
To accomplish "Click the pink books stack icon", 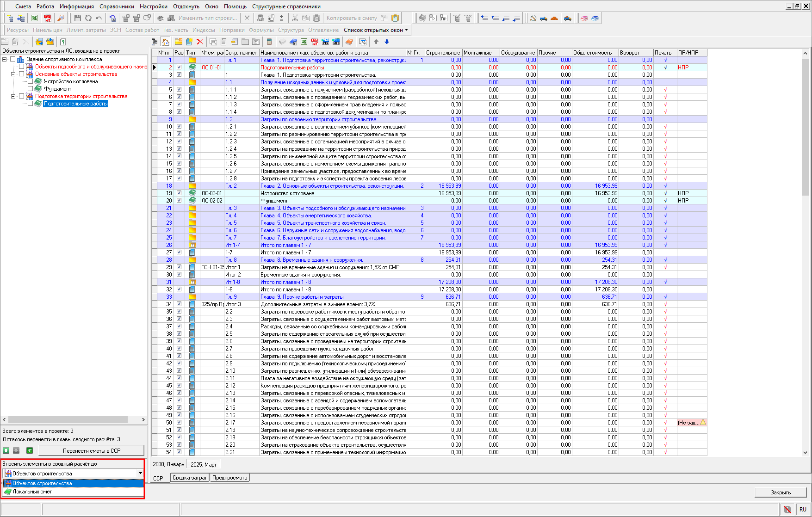I will [584, 18].
